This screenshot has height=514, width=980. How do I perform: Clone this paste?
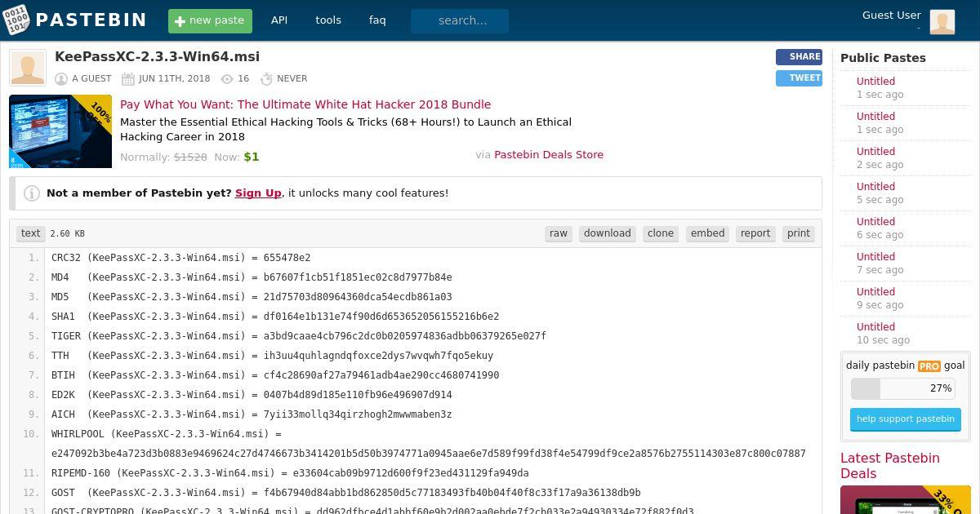(661, 233)
